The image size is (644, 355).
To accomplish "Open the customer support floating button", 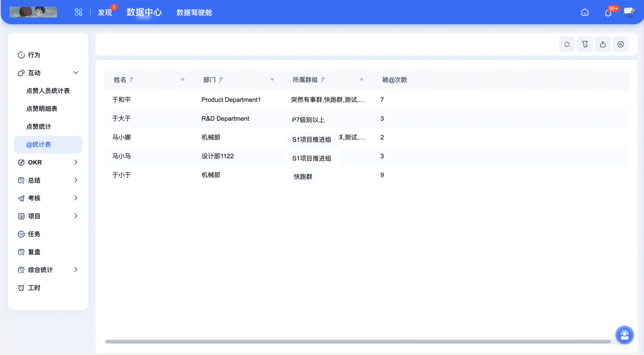I will (x=625, y=335).
